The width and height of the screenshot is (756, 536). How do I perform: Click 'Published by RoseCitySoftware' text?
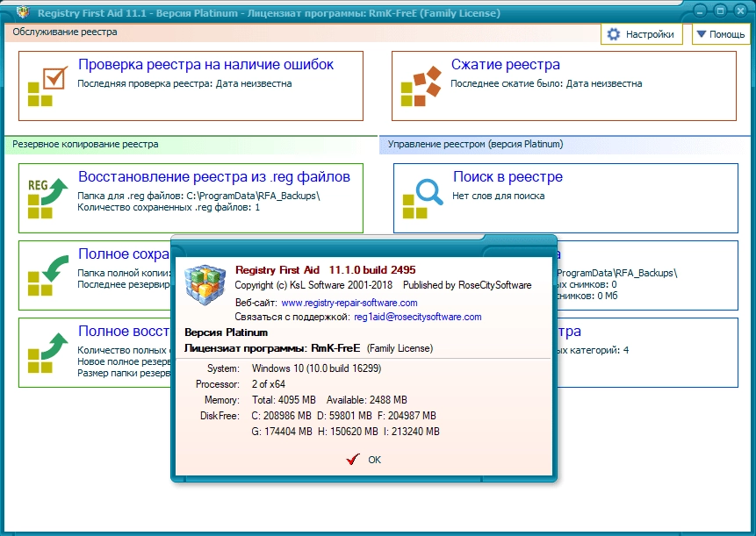467,285
